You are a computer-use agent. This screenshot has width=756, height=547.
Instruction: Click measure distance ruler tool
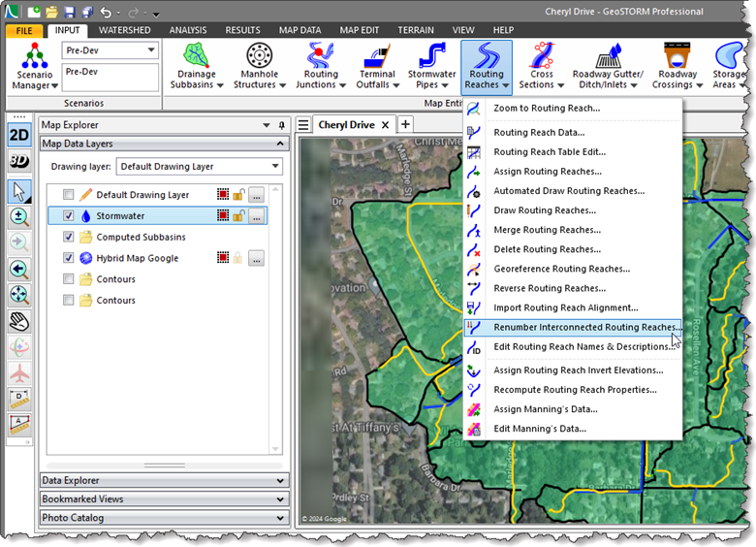tap(19, 400)
